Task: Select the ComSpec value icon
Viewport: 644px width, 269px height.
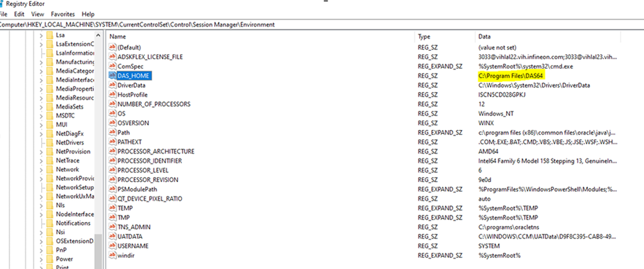Action: (x=112, y=66)
